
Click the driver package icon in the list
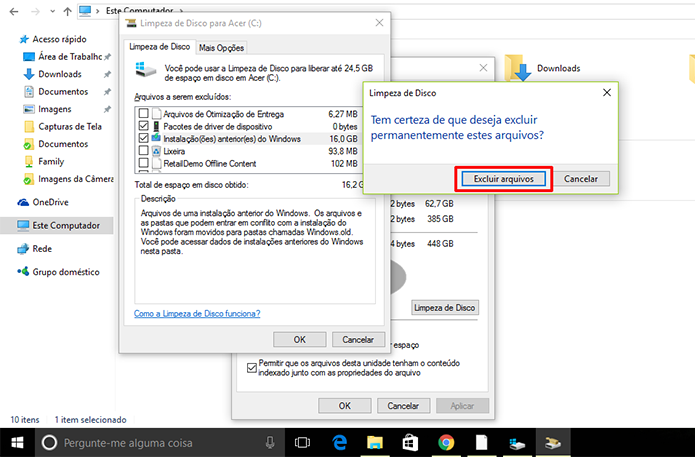(156, 126)
